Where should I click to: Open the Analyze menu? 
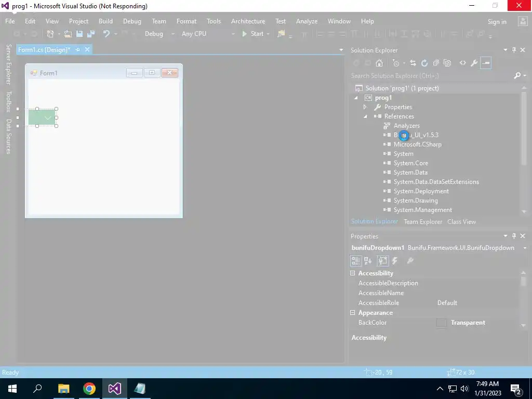307,21
